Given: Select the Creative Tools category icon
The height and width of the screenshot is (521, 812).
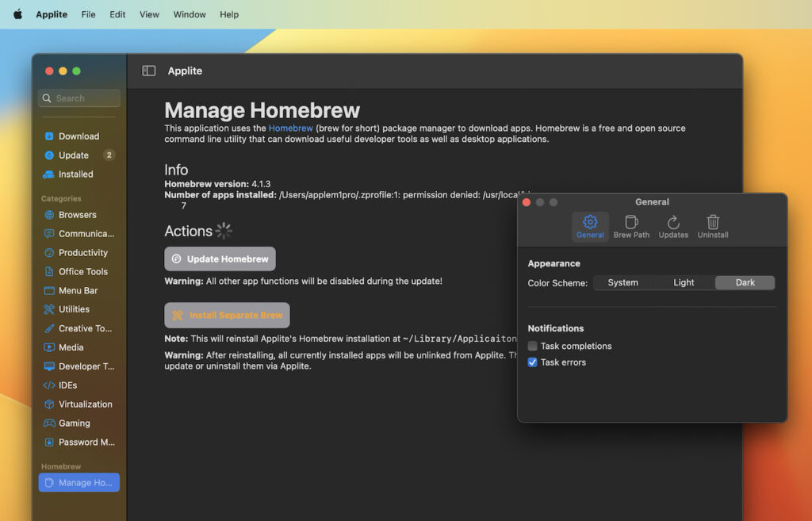Looking at the screenshot, I should pyautogui.click(x=49, y=328).
